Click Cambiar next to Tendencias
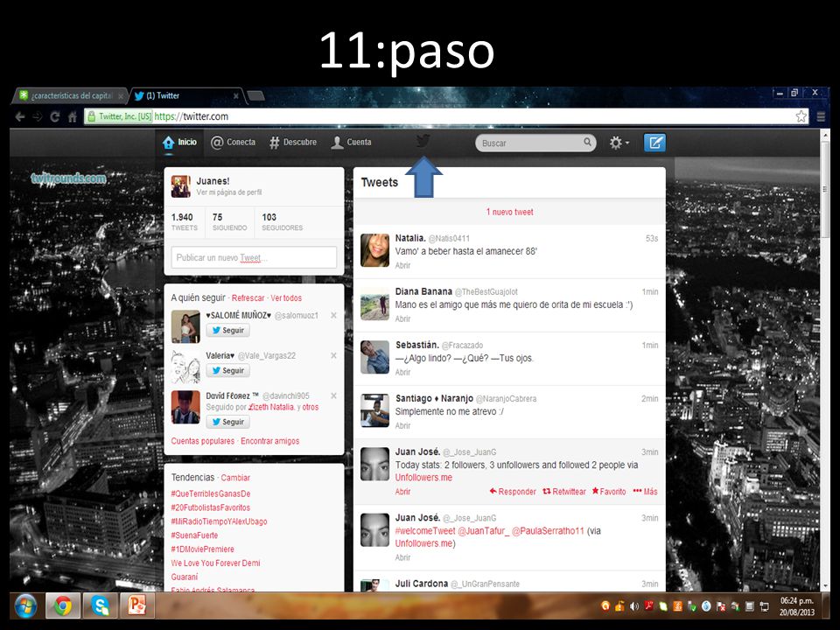The width and height of the screenshot is (840, 630). (x=235, y=478)
